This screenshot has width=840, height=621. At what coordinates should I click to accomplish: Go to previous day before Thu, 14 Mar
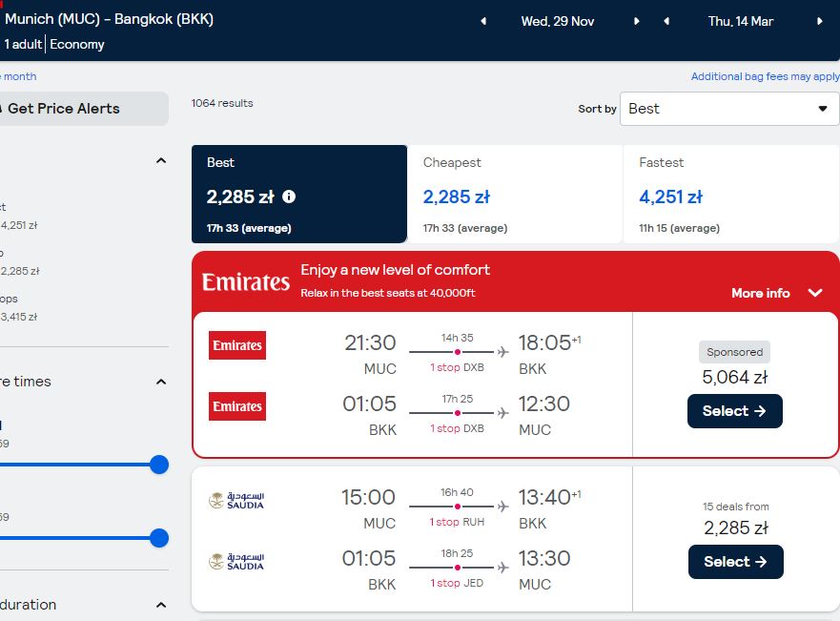click(x=666, y=21)
